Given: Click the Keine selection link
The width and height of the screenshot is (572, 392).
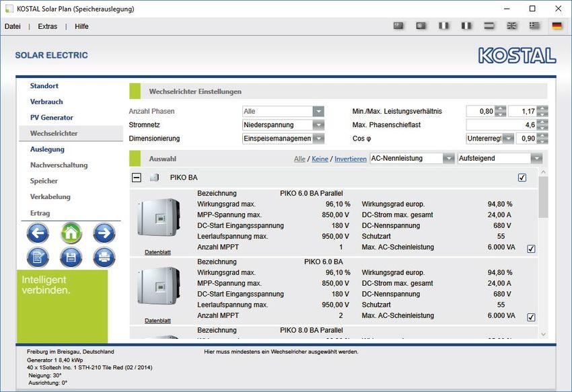Looking at the screenshot, I should 320,159.
